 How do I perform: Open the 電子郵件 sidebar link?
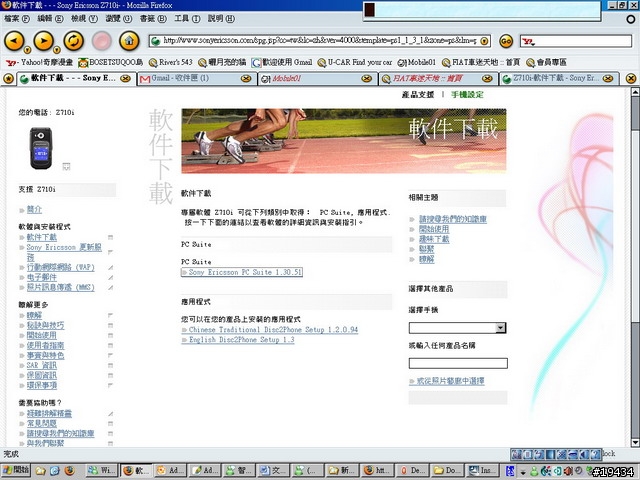coord(42,277)
